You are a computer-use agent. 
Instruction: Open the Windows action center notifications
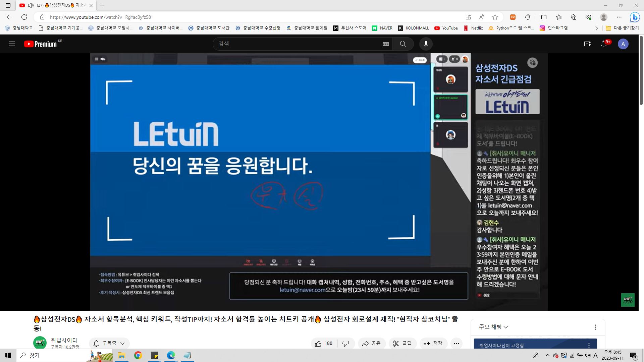pos(633,356)
